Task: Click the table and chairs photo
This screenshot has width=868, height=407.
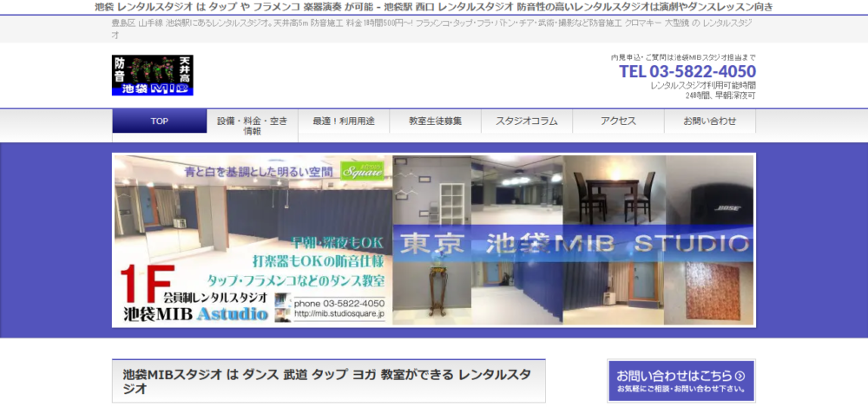Action: click(x=615, y=190)
